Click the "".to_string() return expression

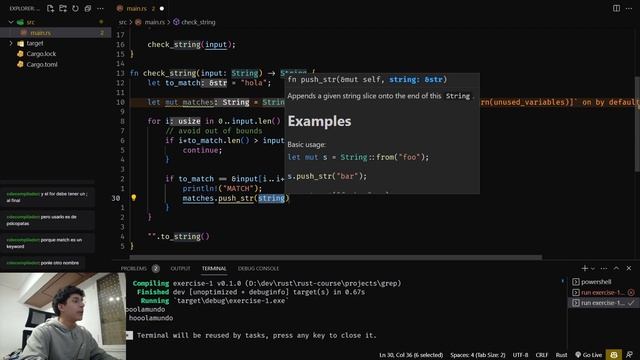[178, 236]
